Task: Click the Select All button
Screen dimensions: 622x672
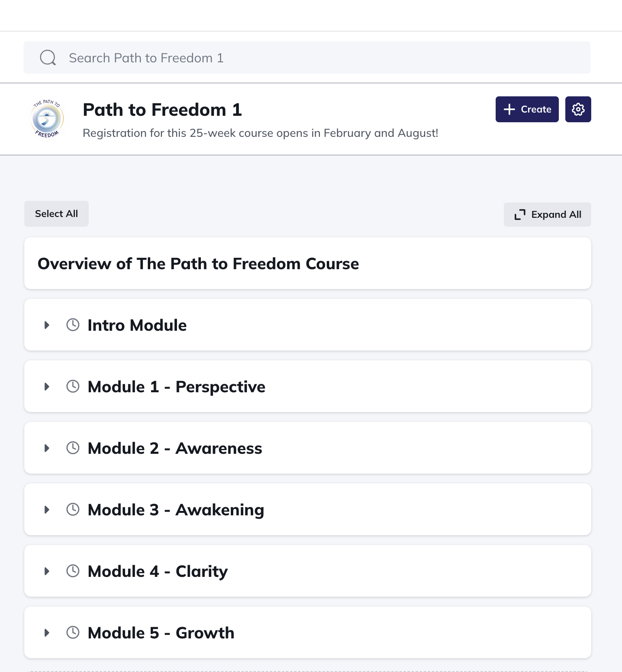Action: [x=56, y=214]
